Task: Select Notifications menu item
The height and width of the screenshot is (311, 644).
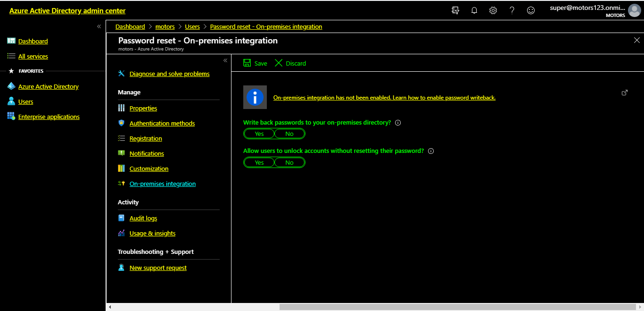Action: point(147,153)
